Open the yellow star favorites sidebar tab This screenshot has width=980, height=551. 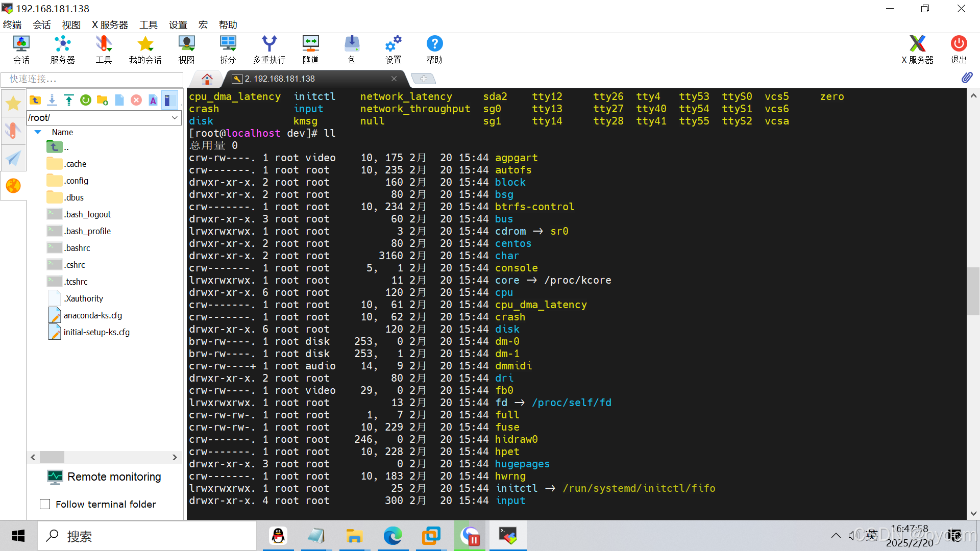[x=13, y=104]
